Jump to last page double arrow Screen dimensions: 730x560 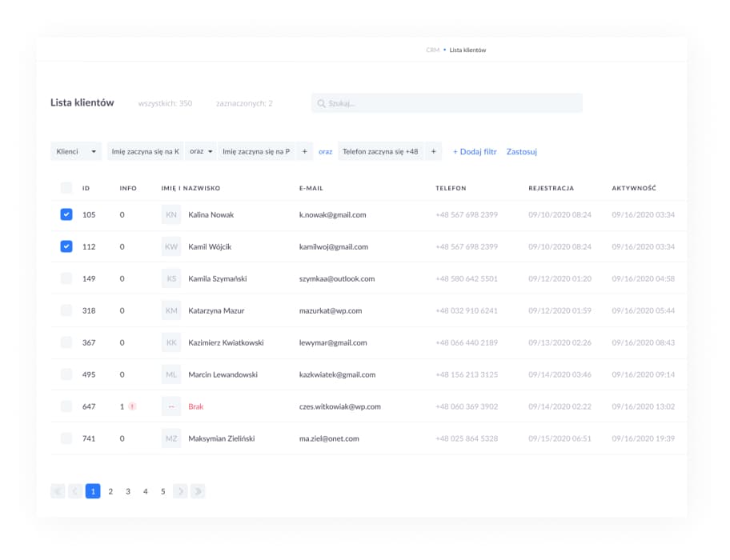pos(198,491)
